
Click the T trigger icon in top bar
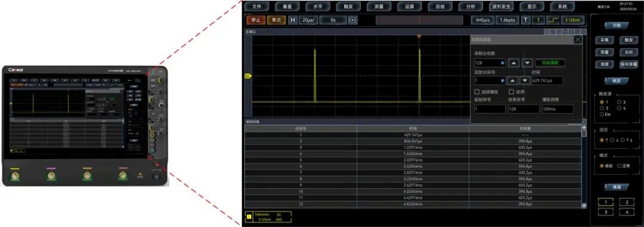pos(526,20)
